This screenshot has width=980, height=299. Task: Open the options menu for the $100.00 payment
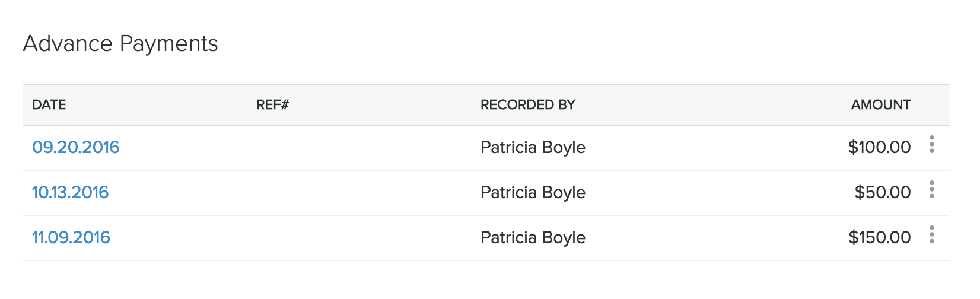point(932,145)
